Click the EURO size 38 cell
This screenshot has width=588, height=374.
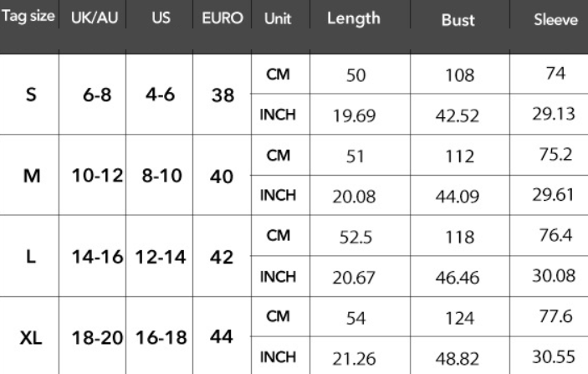pyautogui.click(x=222, y=95)
